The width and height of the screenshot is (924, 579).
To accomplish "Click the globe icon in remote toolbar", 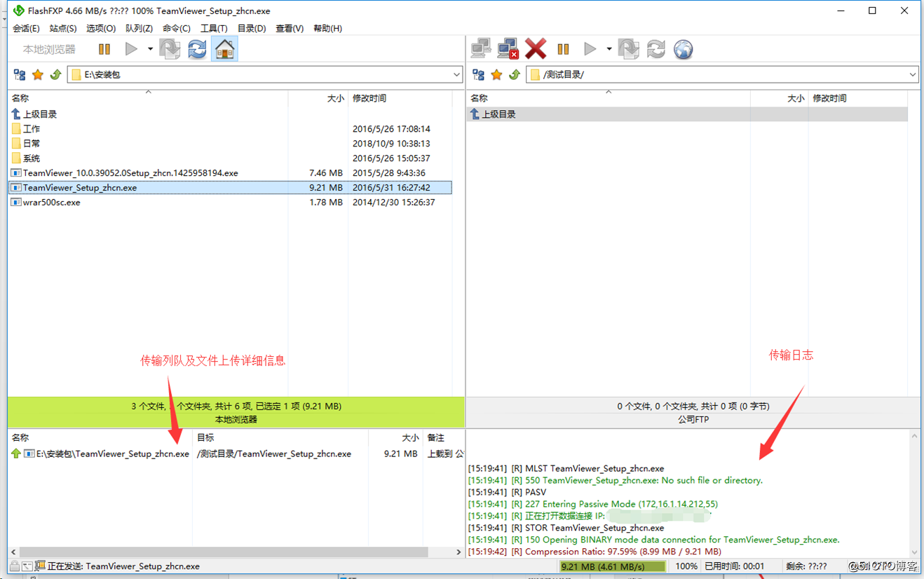I will click(x=684, y=49).
